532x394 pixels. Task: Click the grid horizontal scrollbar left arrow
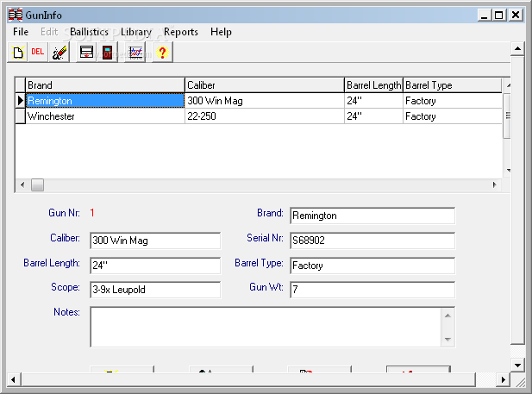point(22,185)
